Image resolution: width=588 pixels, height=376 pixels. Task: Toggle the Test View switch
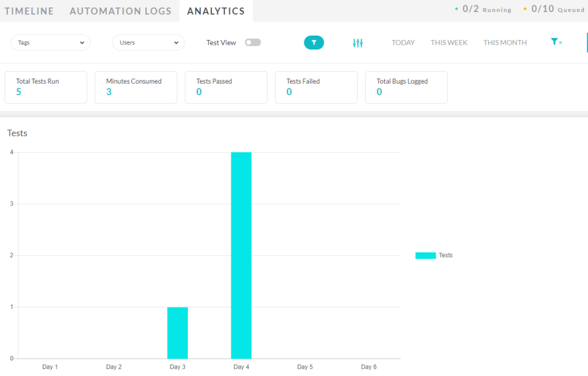tap(253, 42)
